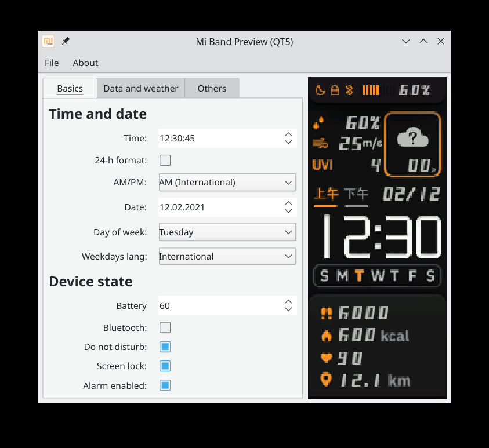Click the 12.1 km distance in preview
489x448 pixels.
point(375,380)
